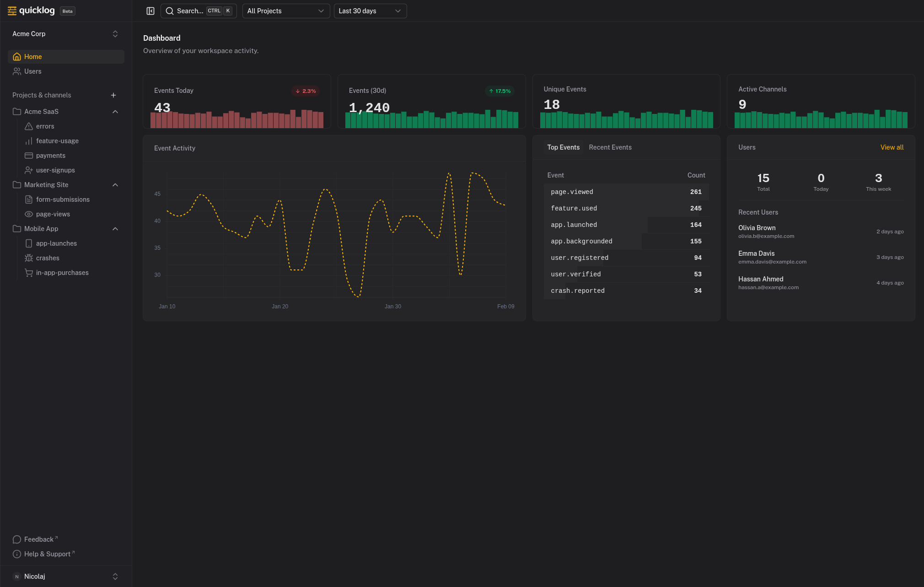Switch to the Recent Events tab
The width and height of the screenshot is (924, 587).
(610, 147)
